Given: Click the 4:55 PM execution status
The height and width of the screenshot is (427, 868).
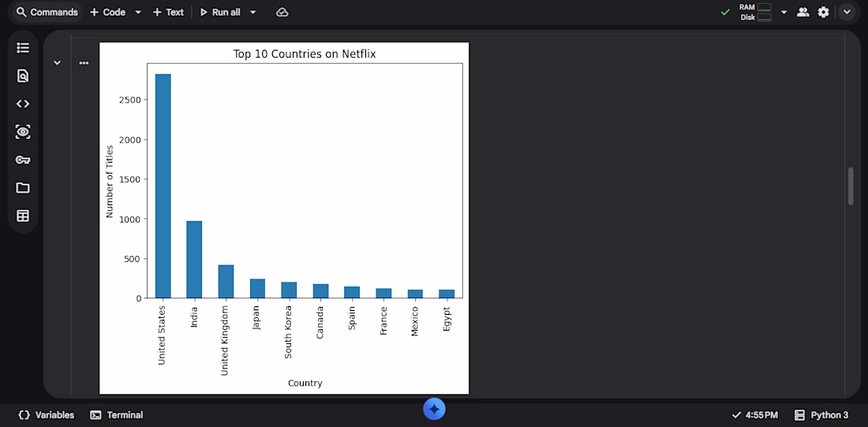Looking at the screenshot, I should click(x=754, y=415).
